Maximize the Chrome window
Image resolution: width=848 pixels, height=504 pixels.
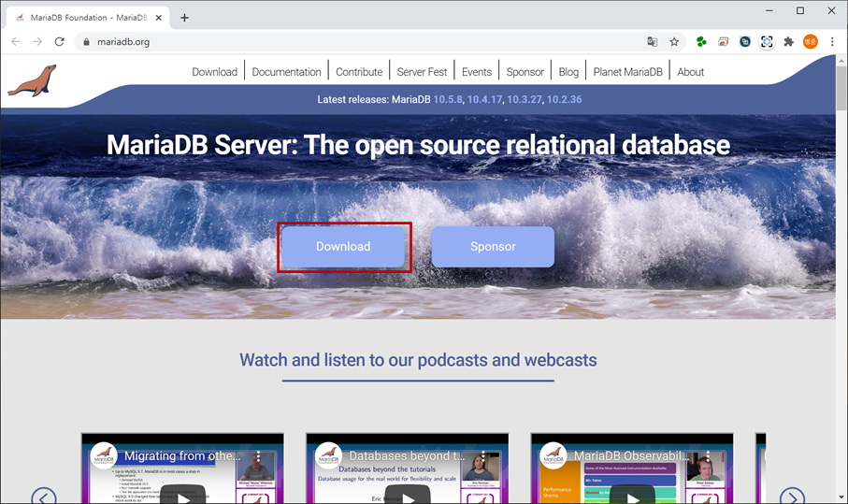[x=800, y=11]
